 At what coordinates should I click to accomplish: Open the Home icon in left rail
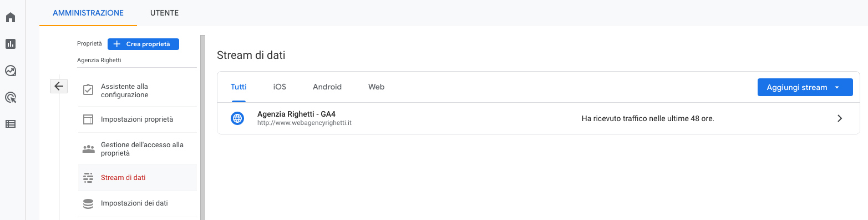[11, 17]
